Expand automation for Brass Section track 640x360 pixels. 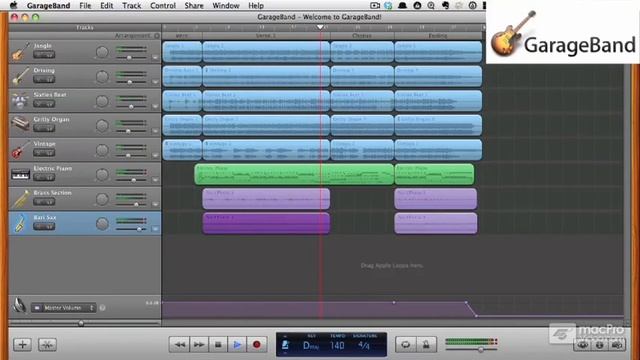(155, 204)
